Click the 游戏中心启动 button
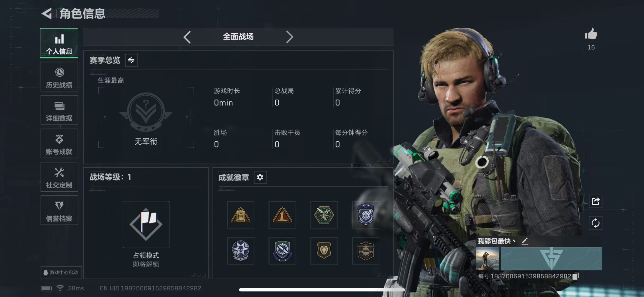 (61, 272)
